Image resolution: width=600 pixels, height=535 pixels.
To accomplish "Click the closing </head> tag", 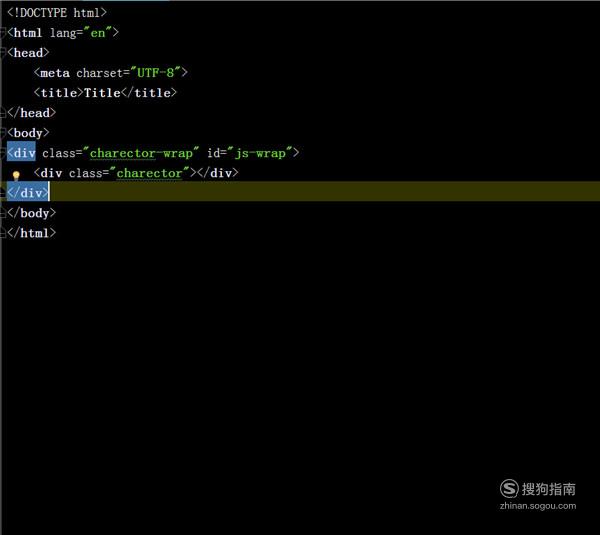I will [31, 113].
